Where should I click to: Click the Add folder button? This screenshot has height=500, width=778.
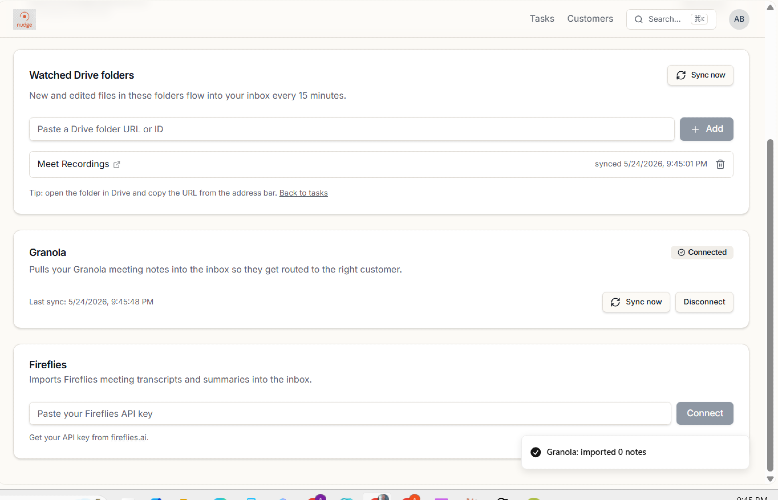pos(707,129)
